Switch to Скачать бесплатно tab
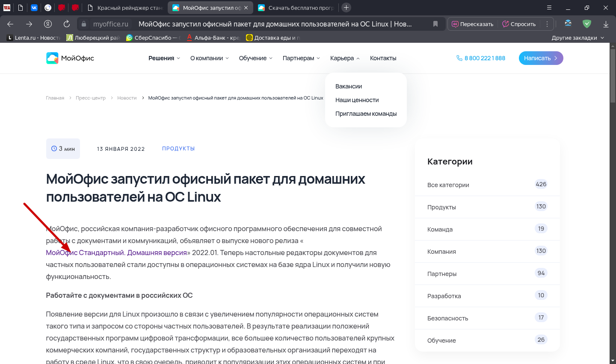616x364 pixels. [296, 8]
